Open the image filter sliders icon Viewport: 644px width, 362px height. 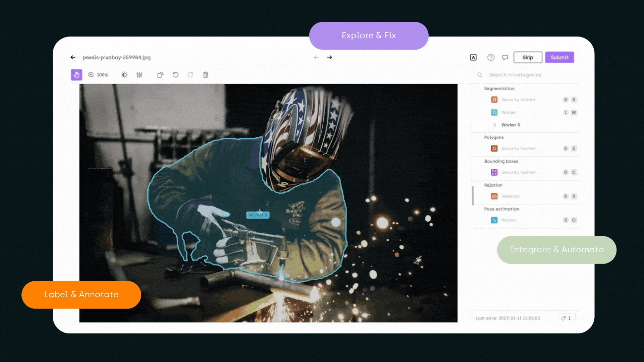[139, 75]
